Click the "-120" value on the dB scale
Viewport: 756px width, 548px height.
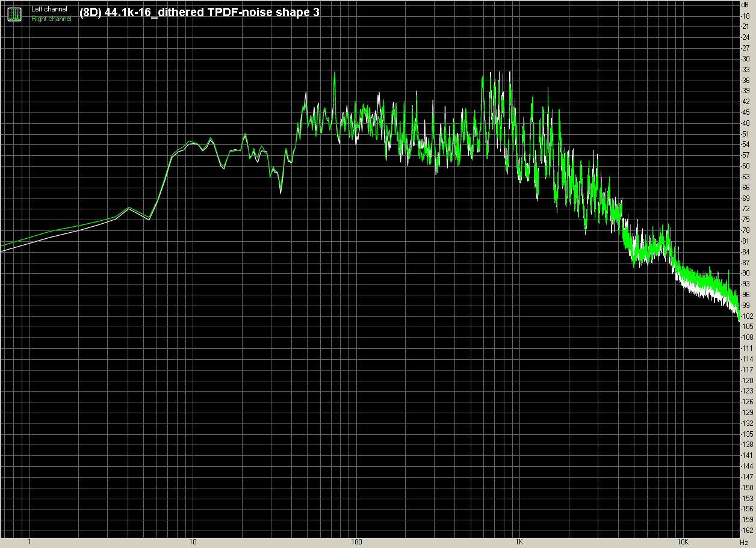tap(747, 380)
